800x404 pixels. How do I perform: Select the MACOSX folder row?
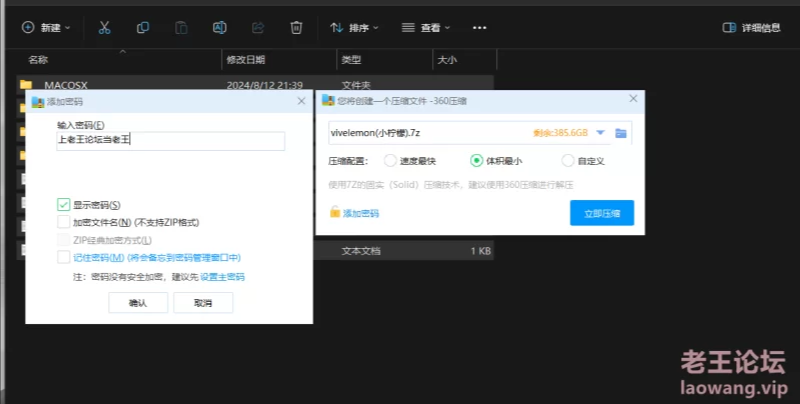point(255,84)
